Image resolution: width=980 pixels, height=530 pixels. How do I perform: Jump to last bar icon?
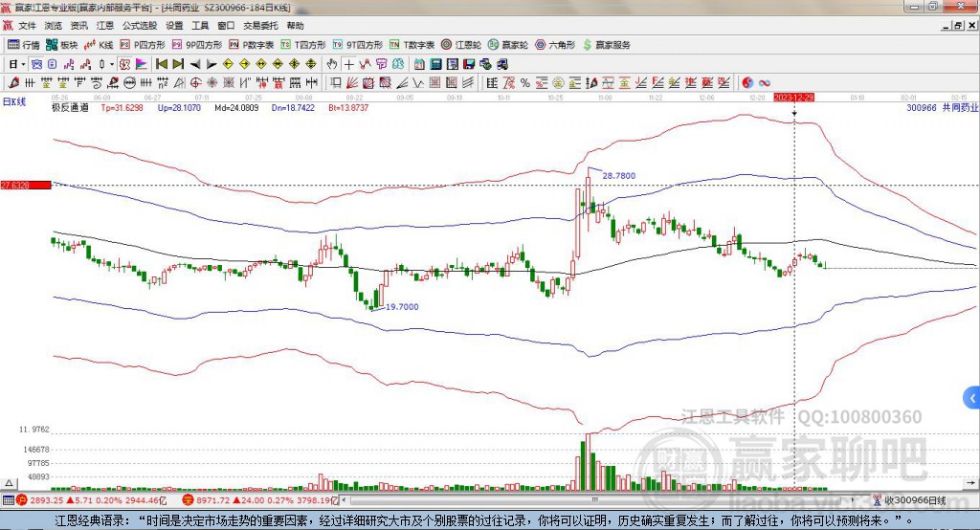pos(178,64)
